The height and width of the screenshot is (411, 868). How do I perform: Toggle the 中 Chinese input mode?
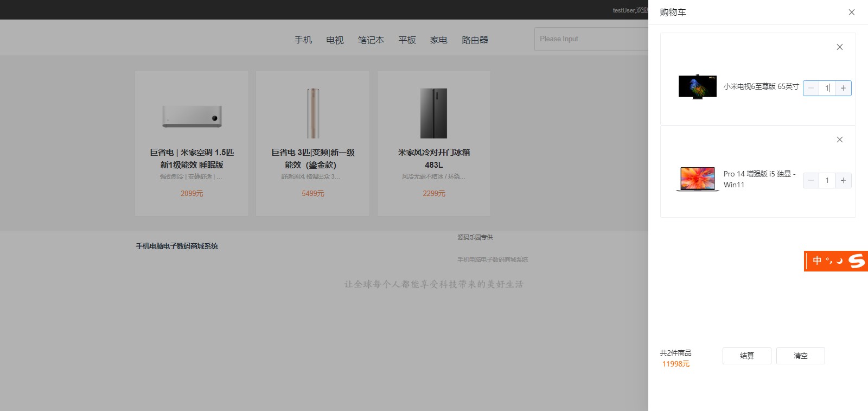817,261
